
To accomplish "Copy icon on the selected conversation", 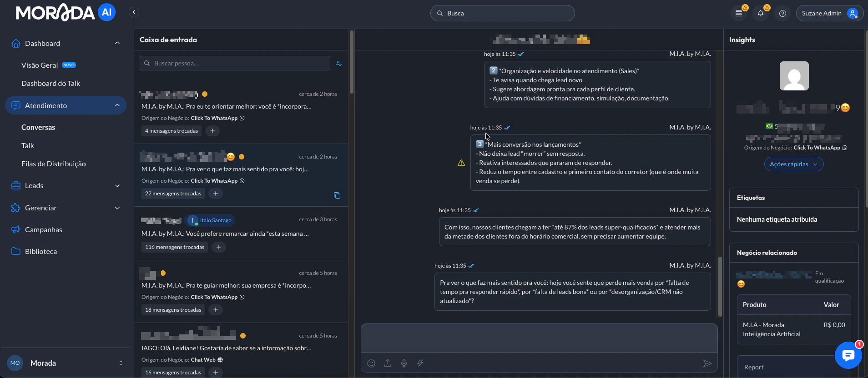I will click(x=337, y=195).
